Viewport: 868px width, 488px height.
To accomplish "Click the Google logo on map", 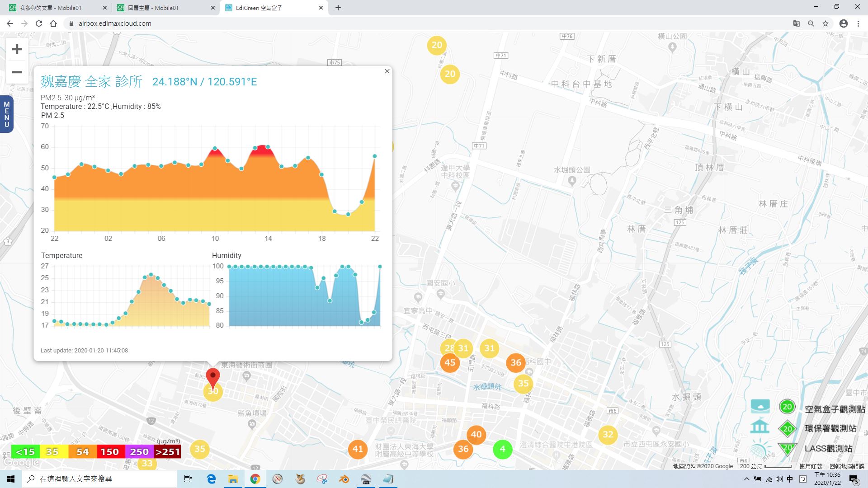I will tap(21, 463).
